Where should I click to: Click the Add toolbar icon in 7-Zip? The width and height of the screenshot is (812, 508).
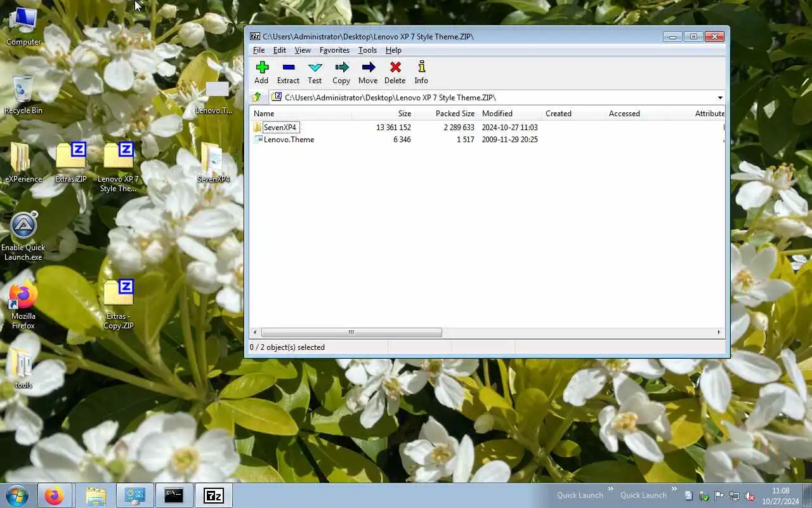pos(261,72)
